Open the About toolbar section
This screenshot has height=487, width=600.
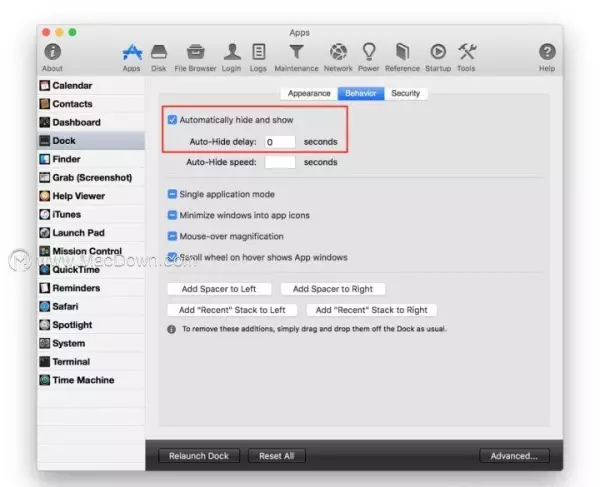(52, 57)
